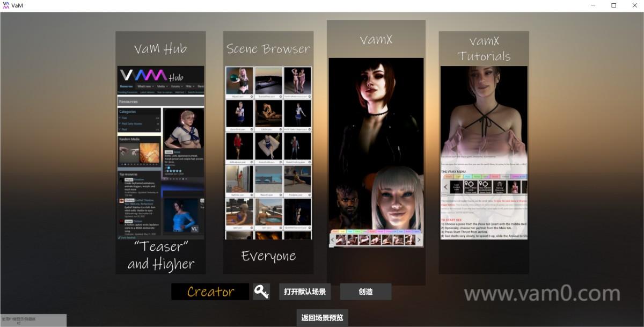Click the VaM logo in title bar

click(6, 5)
